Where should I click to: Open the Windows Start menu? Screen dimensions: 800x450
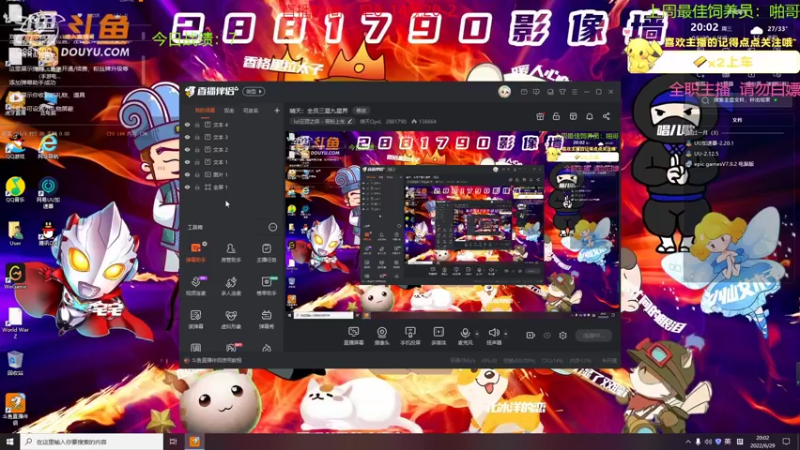[x=10, y=442]
